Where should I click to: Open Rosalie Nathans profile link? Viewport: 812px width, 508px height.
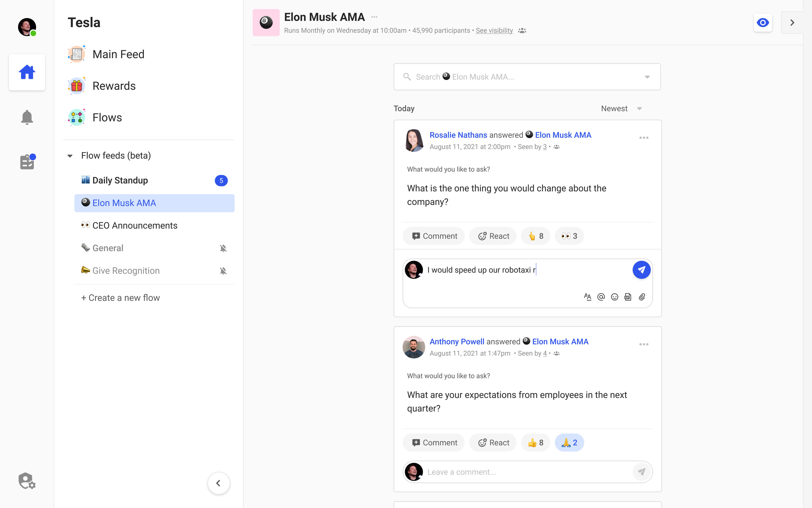[x=458, y=135]
